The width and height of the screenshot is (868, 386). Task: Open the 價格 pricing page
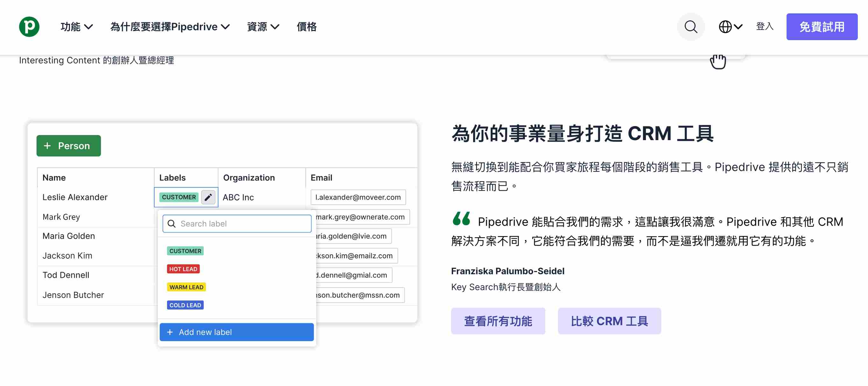coord(306,27)
